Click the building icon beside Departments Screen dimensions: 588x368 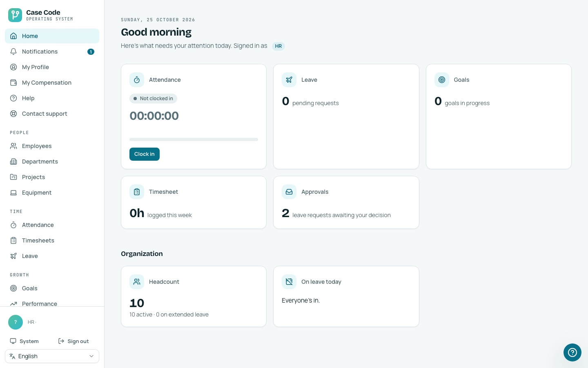[13, 162]
